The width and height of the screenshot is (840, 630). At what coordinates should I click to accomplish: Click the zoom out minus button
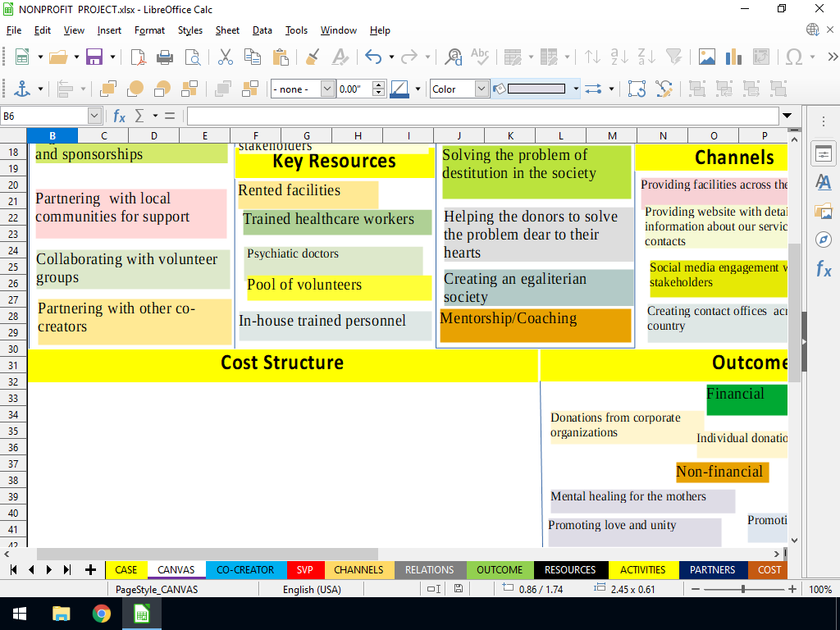point(696,589)
